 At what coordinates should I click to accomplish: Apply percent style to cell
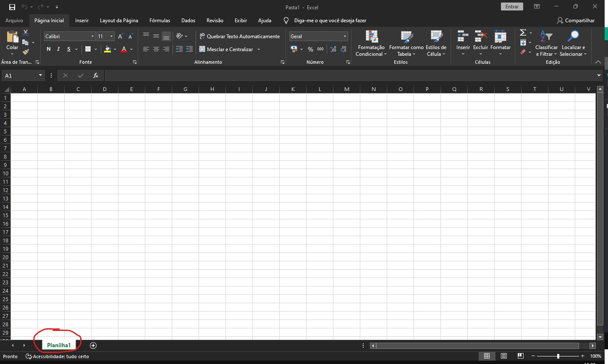pos(310,49)
